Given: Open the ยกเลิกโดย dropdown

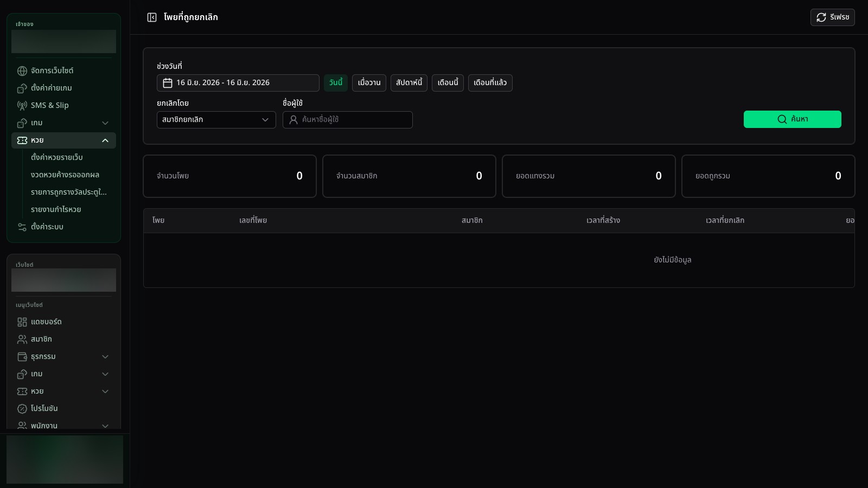Looking at the screenshot, I should point(216,120).
